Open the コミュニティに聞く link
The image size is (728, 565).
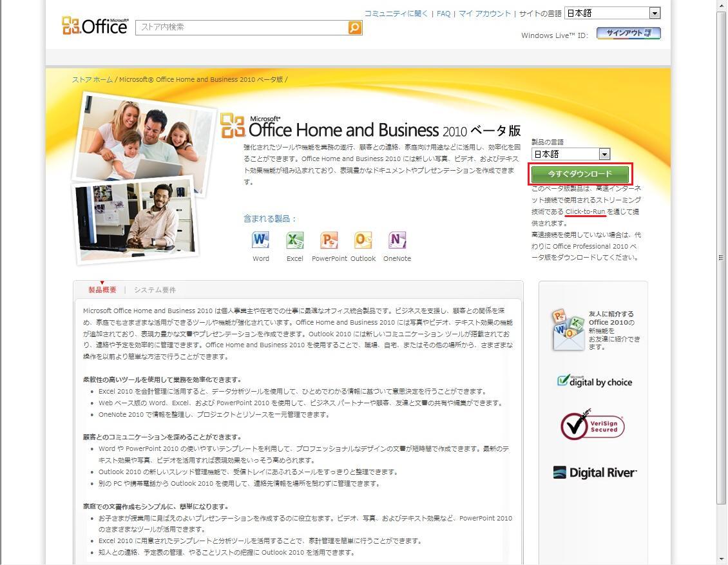click(x=396, y=14)
